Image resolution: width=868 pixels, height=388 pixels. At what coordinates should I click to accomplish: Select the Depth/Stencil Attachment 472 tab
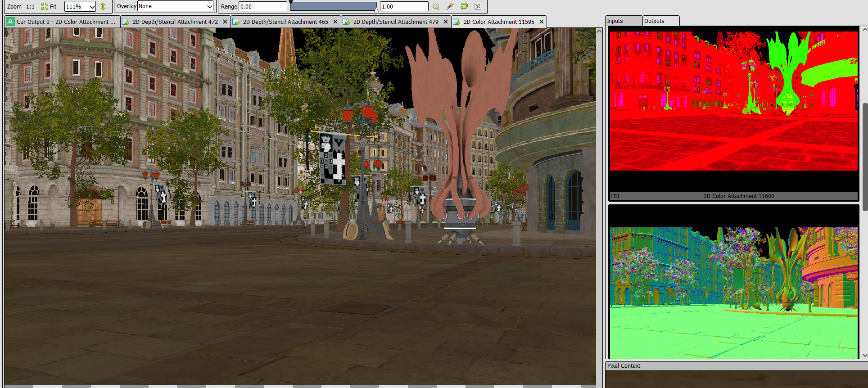click(175, 22)
